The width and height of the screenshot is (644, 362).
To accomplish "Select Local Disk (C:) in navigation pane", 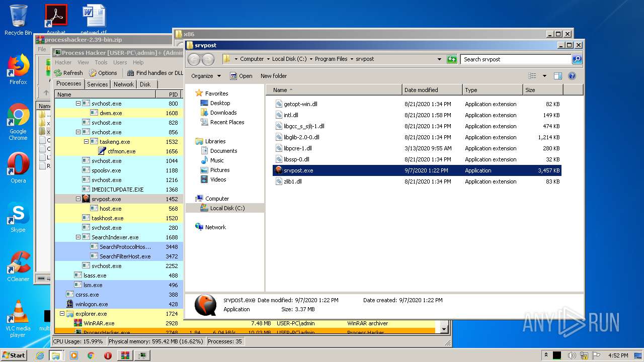I will click(x=222, y=208).
